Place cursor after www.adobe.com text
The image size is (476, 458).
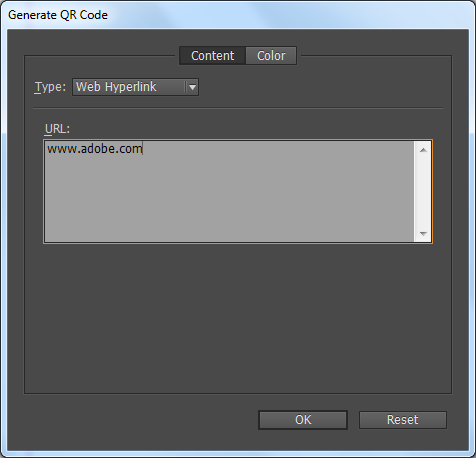143,149
